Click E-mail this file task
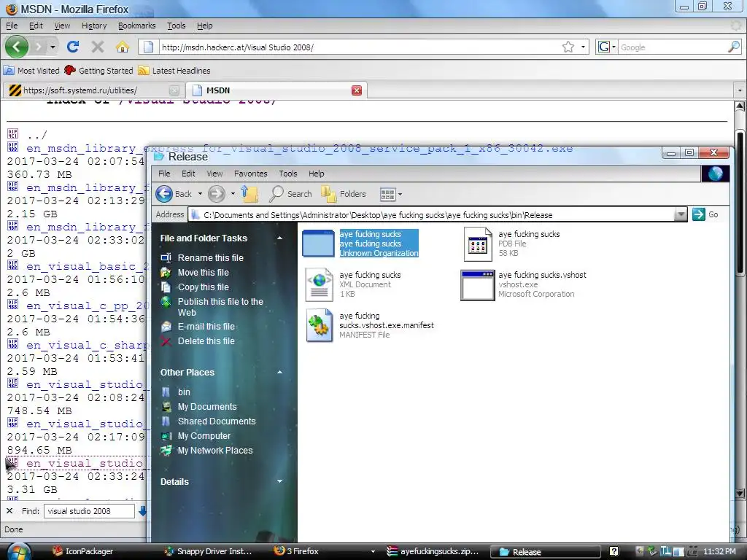 coord(206,326)
